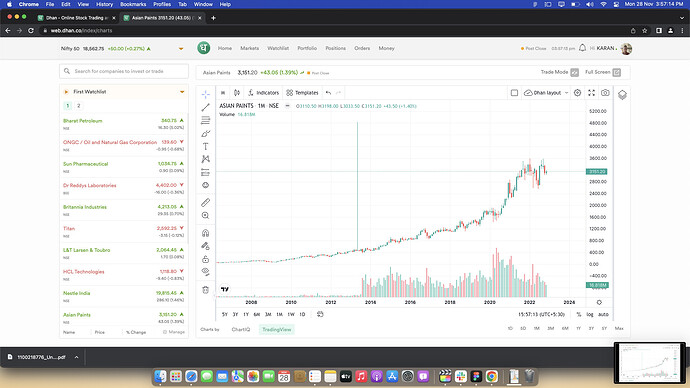Select the 6M date range in chart footer
The height and width of the screenshot is (388, 690).
point(257,314)
